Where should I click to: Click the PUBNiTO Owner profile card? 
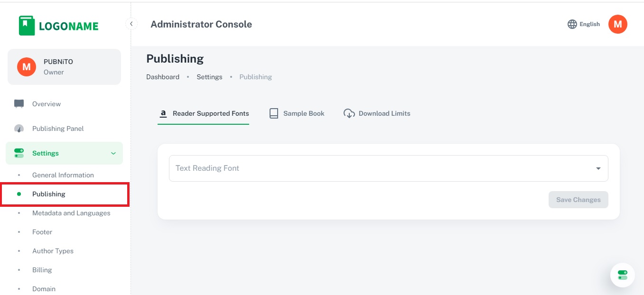(x=64, y=67)
